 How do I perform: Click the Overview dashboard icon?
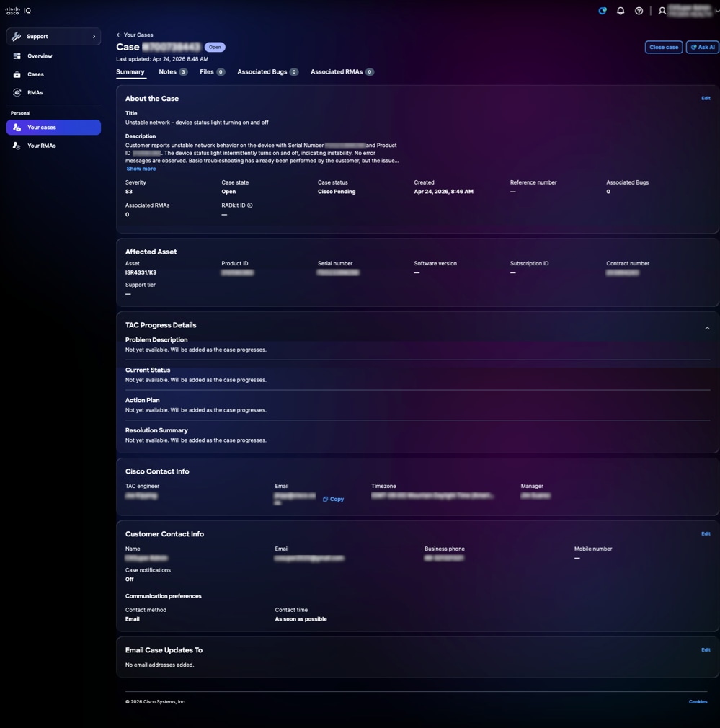(17, 56)
